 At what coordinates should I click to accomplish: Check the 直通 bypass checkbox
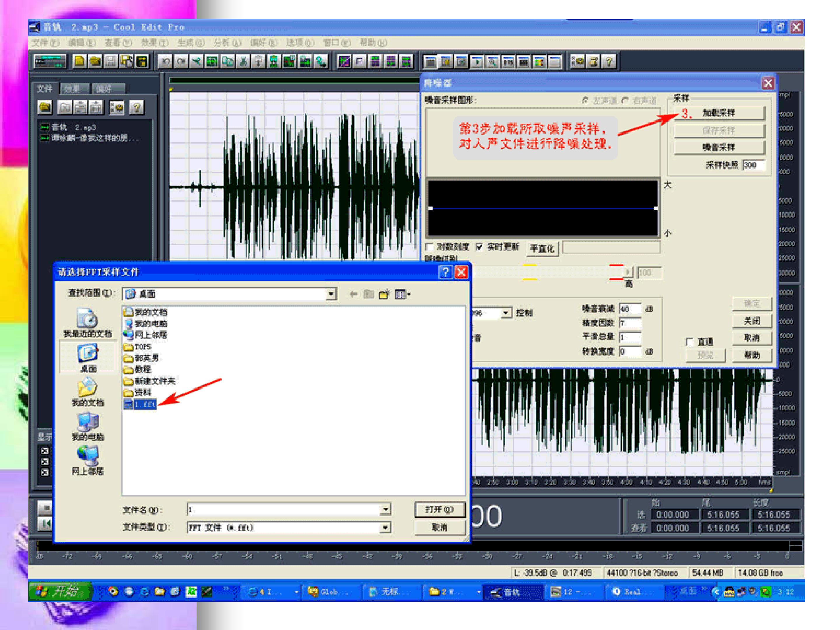coord(689,342)
